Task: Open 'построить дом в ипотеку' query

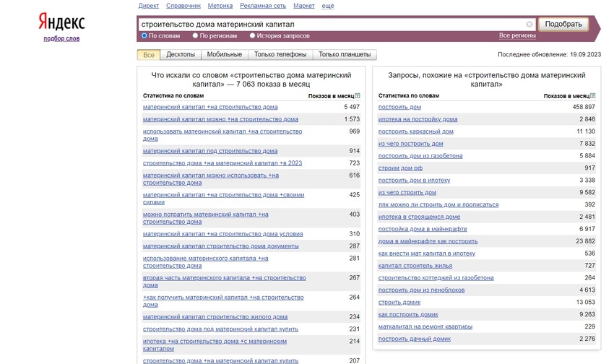Action: pyautogui.click(x=415, y=180)
